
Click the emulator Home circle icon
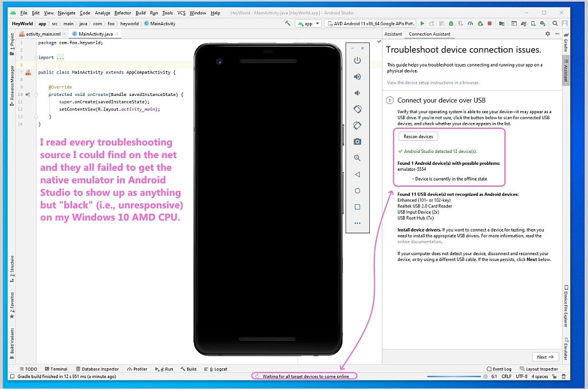tap(357, 191)
